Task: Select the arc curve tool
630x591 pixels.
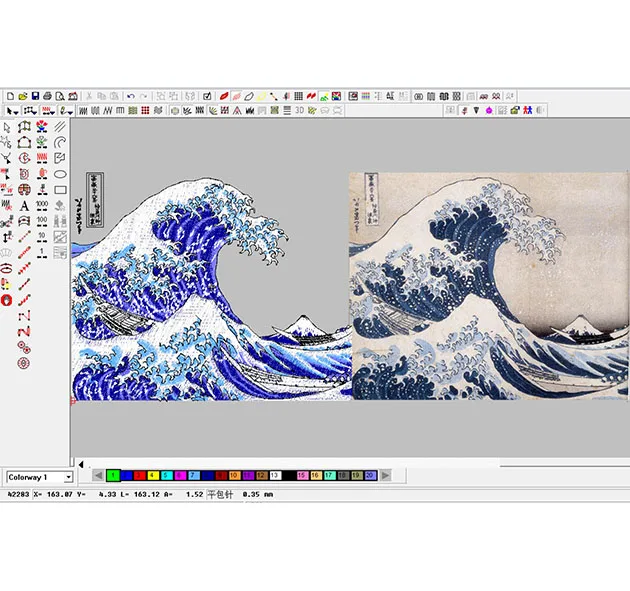Action: 60,143
